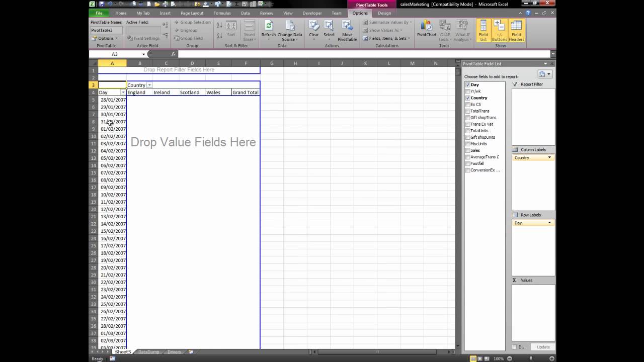
Task: Uncheck the Country field checkbox
Action: click(x=468, y=98)
